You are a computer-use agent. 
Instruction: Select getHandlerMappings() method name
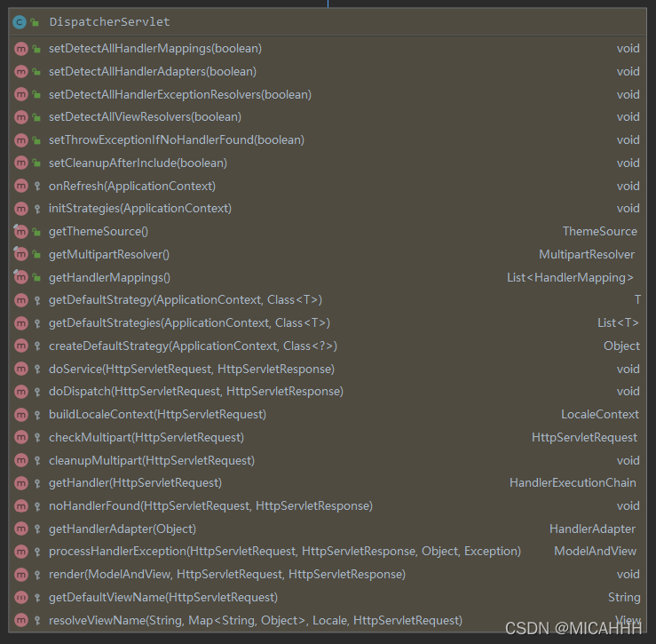[x=109, y=277]
